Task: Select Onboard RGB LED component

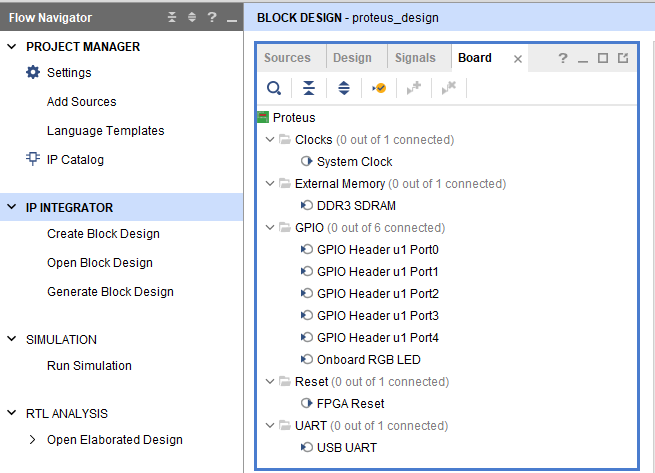Action: (x=369, y=360)
